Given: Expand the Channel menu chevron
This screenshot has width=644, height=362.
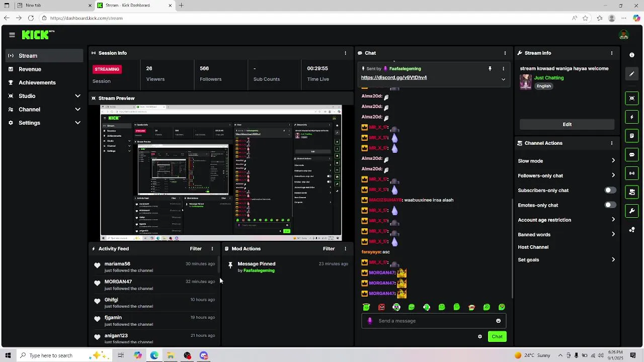Looking at the screenshot, I should click(x=77, y=110).
